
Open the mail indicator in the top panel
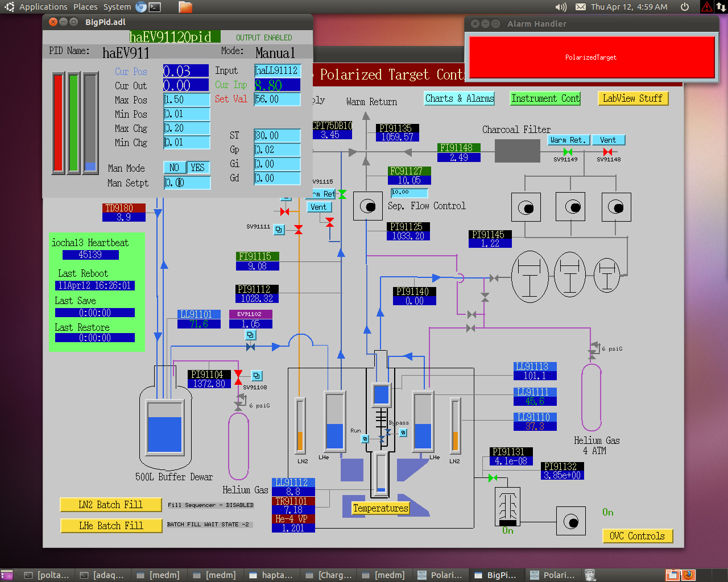point(580,7)
